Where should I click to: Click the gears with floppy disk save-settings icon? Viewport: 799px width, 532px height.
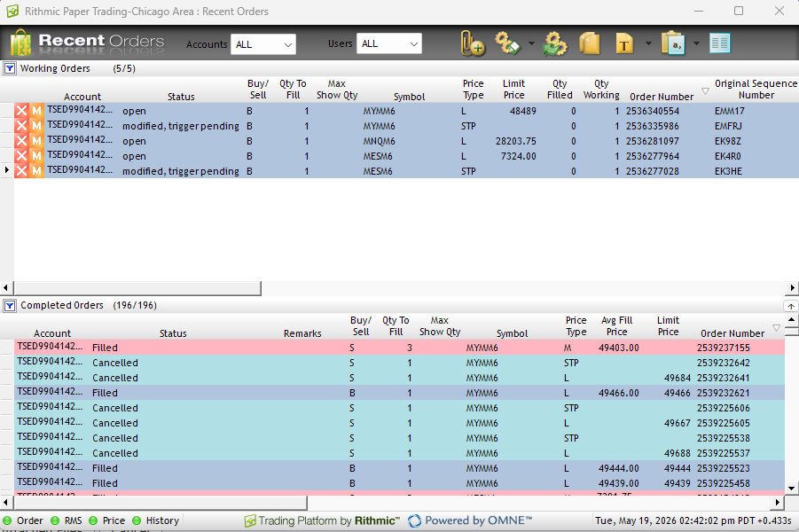(x=507, y=43)
